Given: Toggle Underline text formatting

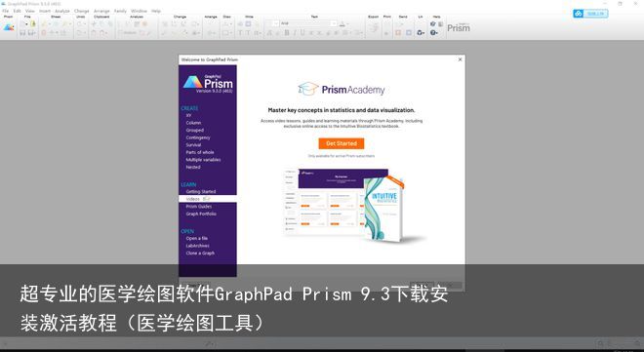Looking at the screenshot, I should click(302, 33).
